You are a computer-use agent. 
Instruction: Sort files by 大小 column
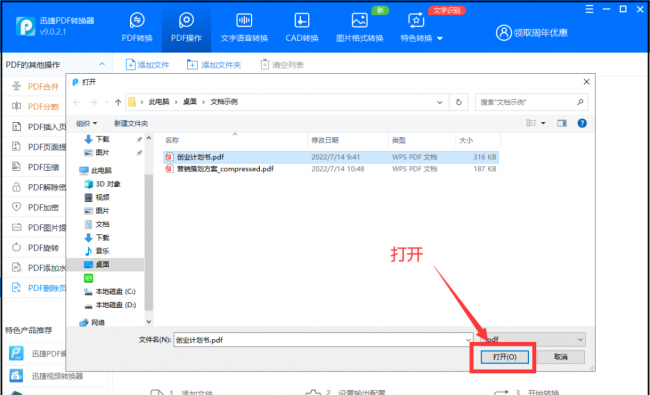[466, 140]
